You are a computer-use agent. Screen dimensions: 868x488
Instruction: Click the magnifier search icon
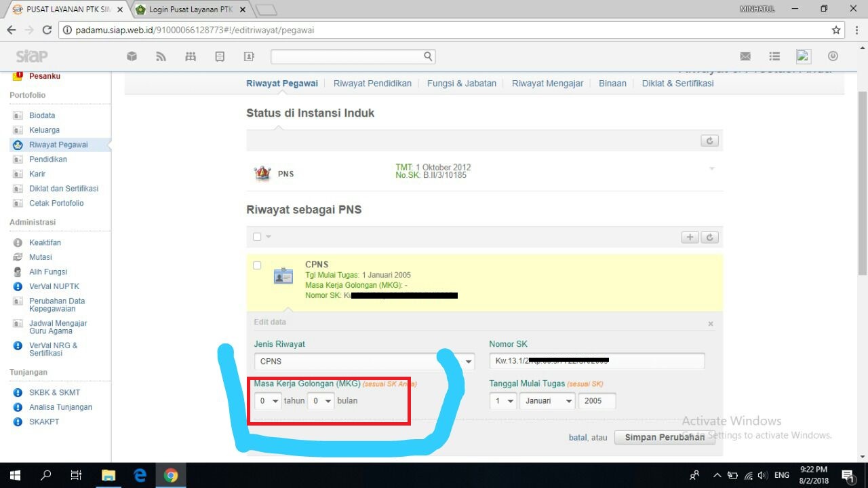pyautogui.click(x=428, y=56)
